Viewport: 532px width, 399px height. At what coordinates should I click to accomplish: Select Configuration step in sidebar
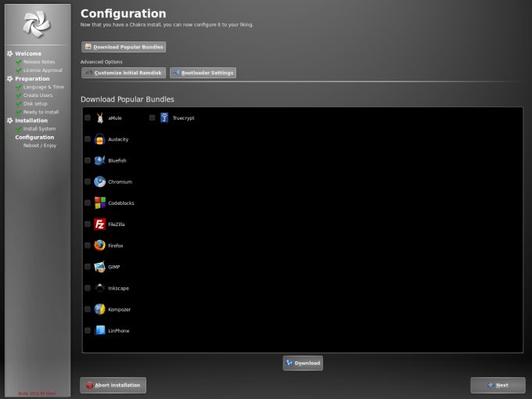tap(34, 137)
